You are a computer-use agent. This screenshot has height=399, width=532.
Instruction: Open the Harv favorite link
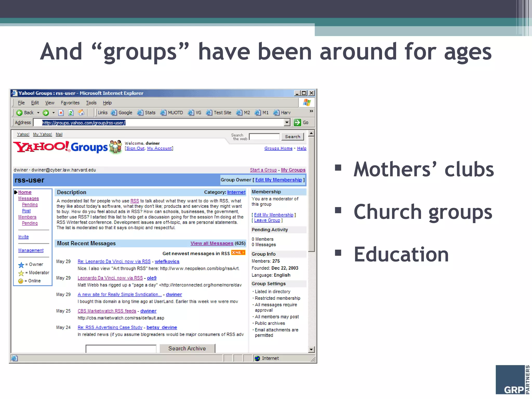(282, 112)
